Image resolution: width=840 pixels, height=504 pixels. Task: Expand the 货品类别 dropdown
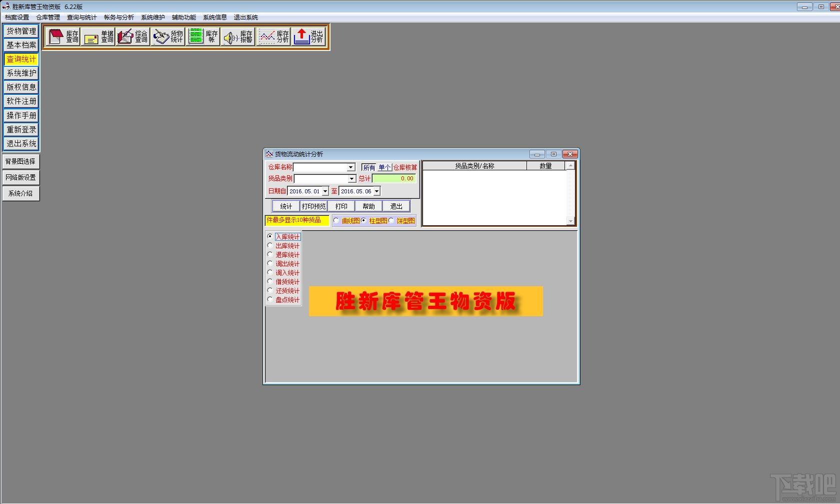(x=351, y=179)
